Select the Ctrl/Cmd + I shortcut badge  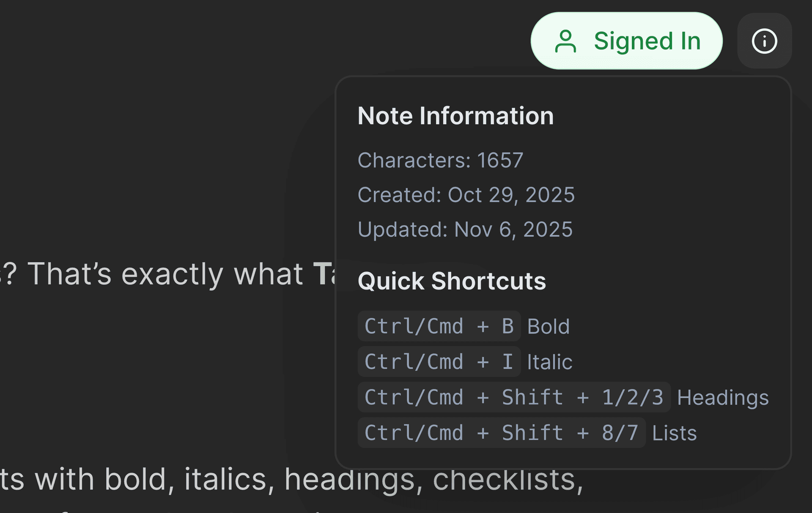point(439,361)
